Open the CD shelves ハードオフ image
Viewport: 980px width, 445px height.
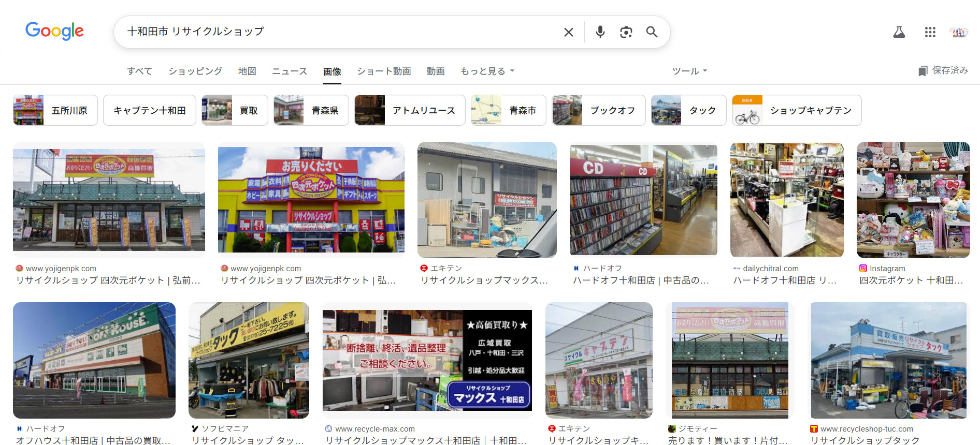click(643, 200)
